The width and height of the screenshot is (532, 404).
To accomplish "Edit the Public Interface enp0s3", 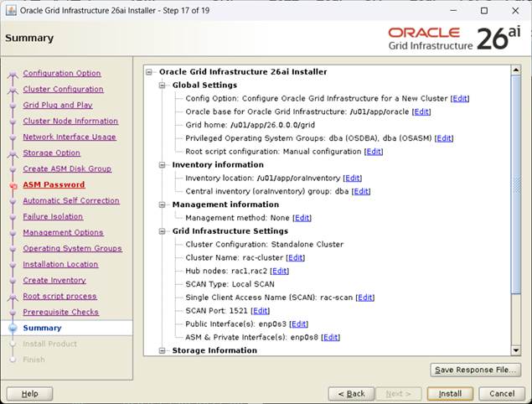I will pyautogui.click(x=298, y=324).
